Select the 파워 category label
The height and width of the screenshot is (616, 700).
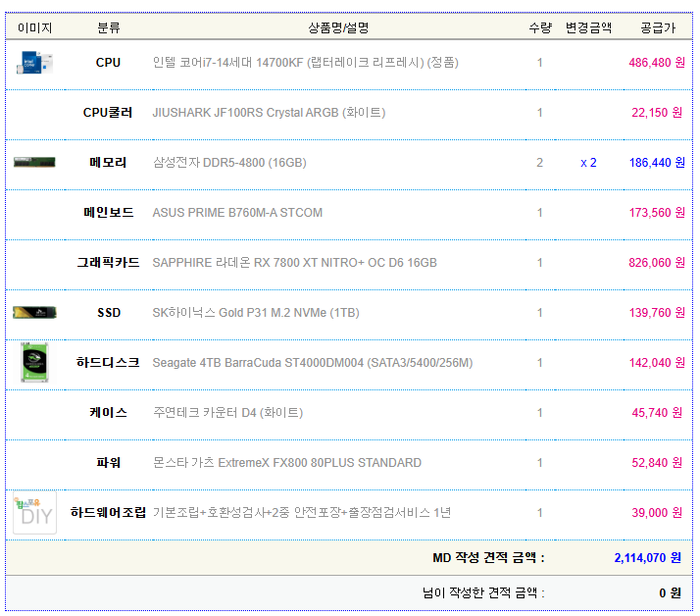pos(109,462)
